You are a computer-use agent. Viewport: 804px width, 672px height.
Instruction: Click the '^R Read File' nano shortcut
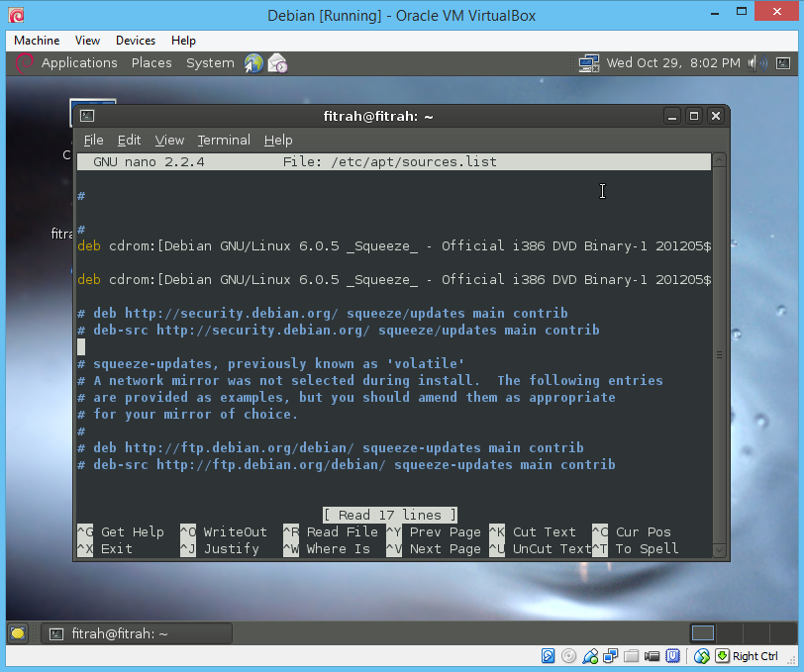coord(331,532)
